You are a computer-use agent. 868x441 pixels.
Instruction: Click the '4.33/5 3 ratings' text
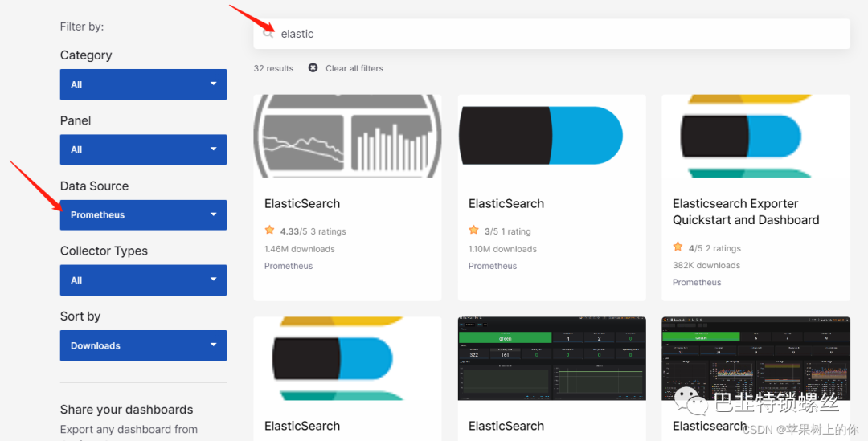pyautogui.click(x=313, y=231)
